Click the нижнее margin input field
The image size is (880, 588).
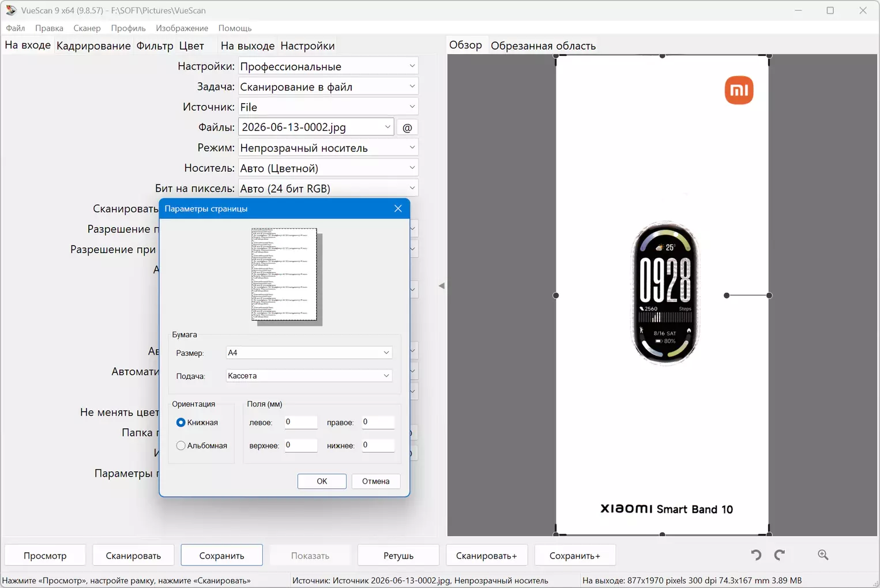coord(378,445)
